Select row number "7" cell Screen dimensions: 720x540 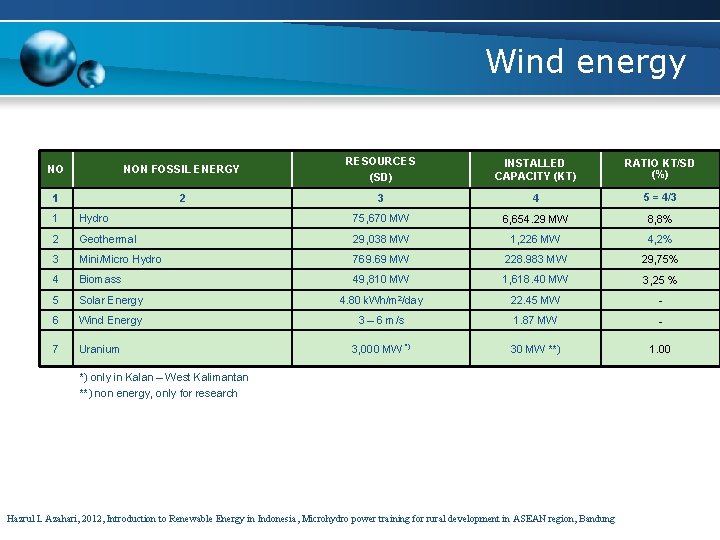point(56,349)
